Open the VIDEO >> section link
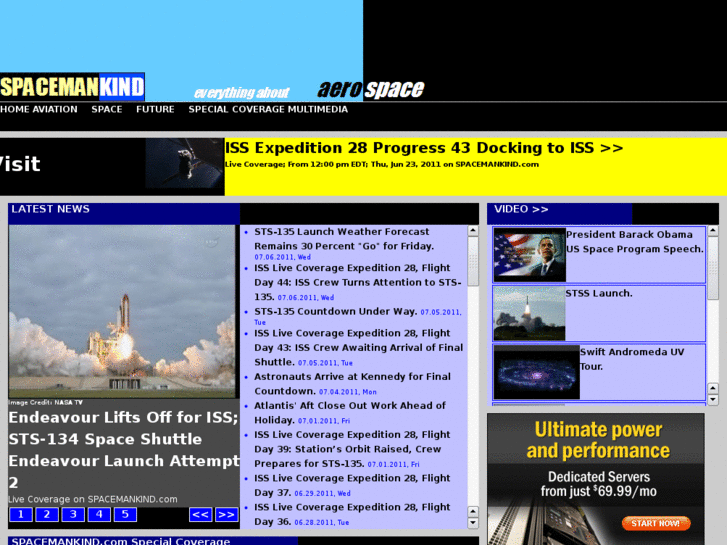Screen dimensions: 727x545 (521, 209)
